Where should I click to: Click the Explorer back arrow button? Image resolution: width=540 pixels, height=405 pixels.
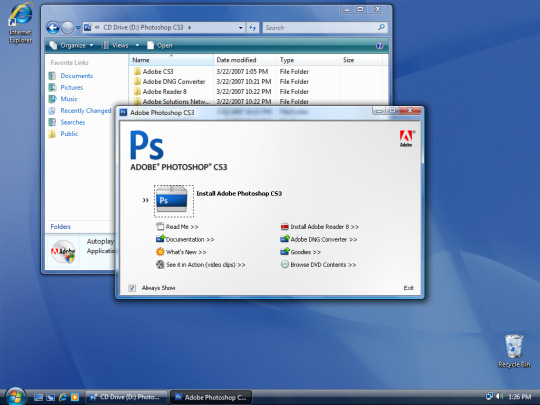(53, 28)
